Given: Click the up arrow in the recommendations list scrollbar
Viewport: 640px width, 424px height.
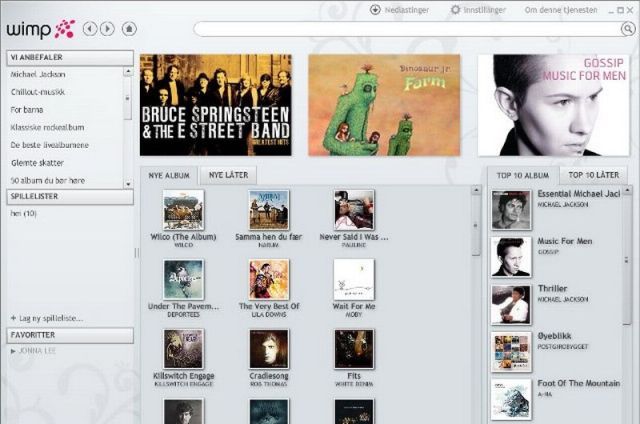Looking at the screenshot, I should (x=128, y=72).
